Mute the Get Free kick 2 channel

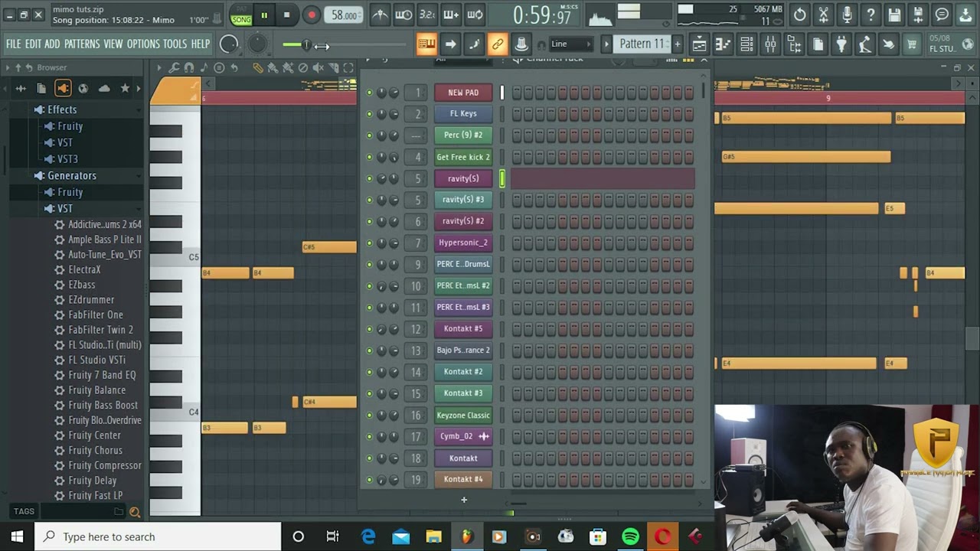click(369, 157)
